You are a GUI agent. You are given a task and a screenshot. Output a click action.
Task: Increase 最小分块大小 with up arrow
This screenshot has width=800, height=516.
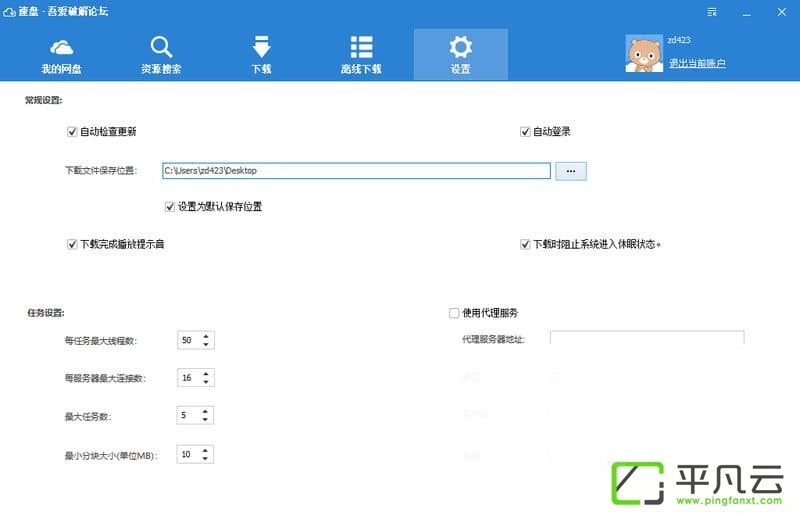(205, 450)
